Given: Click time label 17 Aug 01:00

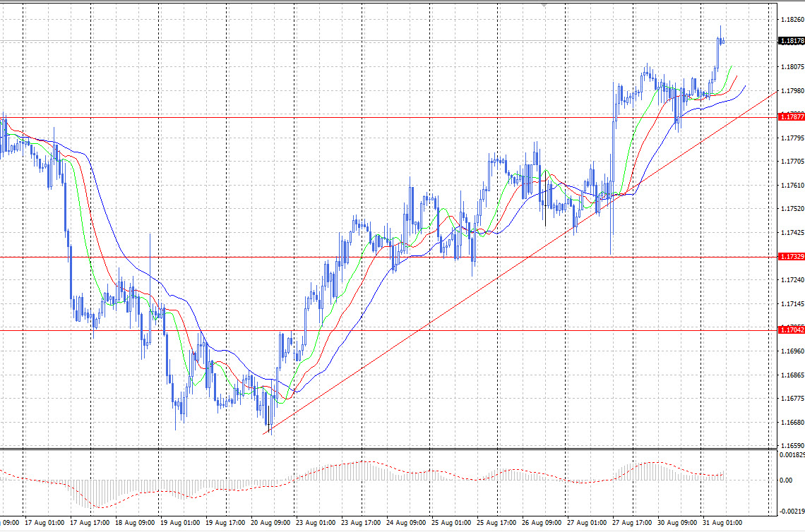Looking at the screenshot, I should coord(44,523).
